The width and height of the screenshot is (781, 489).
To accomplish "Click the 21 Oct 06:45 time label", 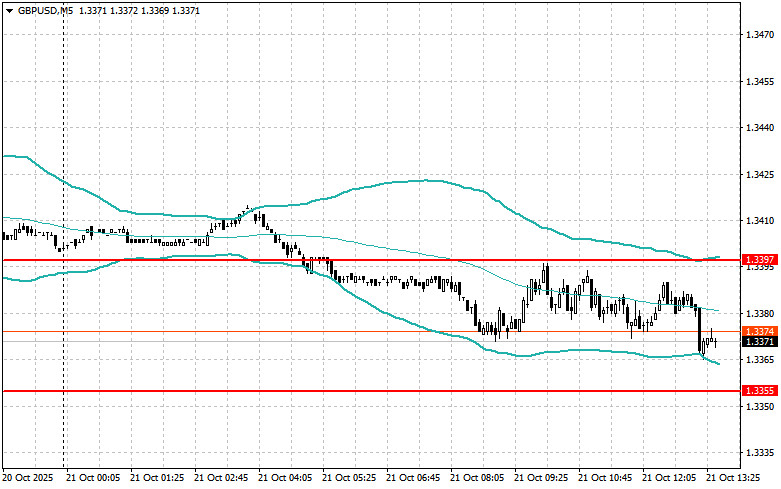I will tap(413, 478).
